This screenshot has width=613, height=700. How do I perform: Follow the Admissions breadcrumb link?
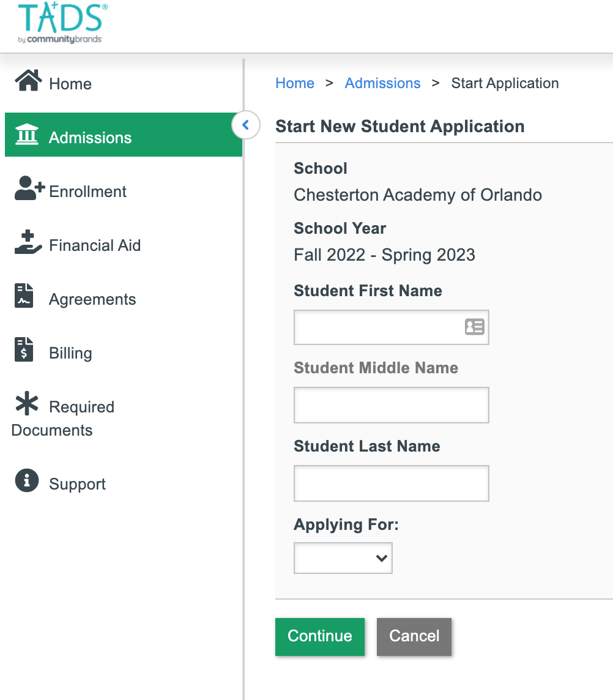pyautogui.click(x=382, y=83)
